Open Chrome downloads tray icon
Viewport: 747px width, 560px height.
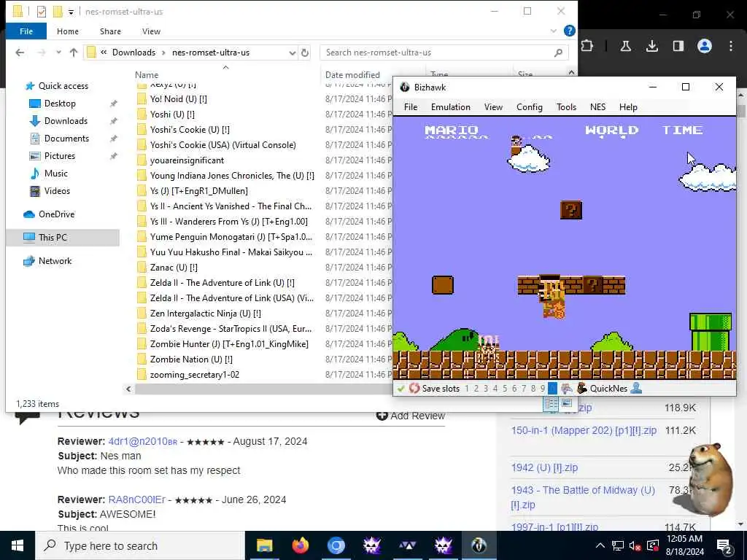tap(651, 46)
